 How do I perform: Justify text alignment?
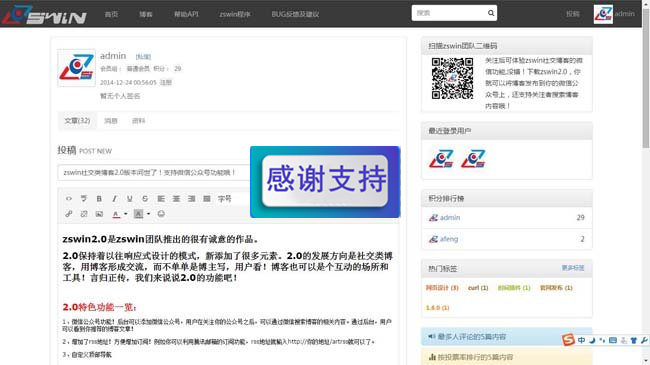[x=207, y=199]
